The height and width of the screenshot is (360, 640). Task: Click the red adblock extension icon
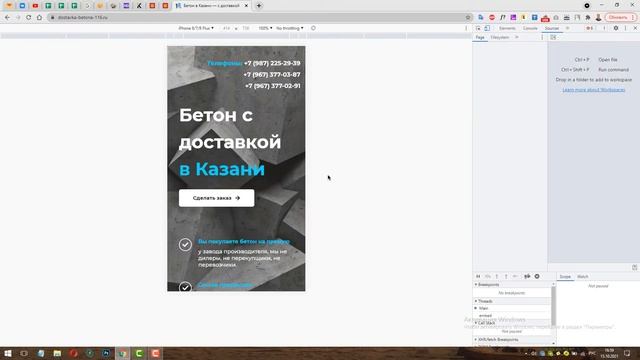tap(492, 18)
